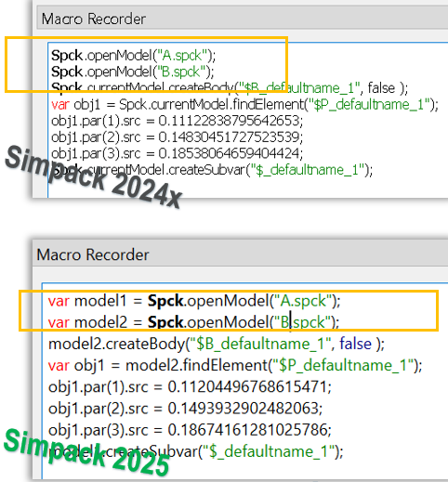Click the var obj1 = model2.findElement line

pyautogui.click(x=235, y=365)
